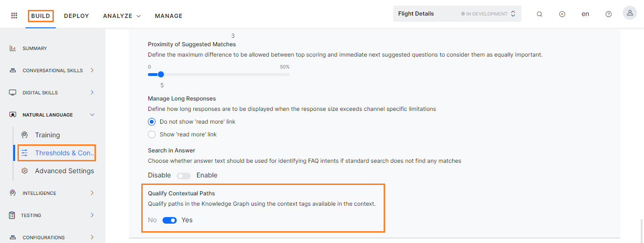Open the Flight Details bot dropdown
644x243 pixels.
point(457,14)
